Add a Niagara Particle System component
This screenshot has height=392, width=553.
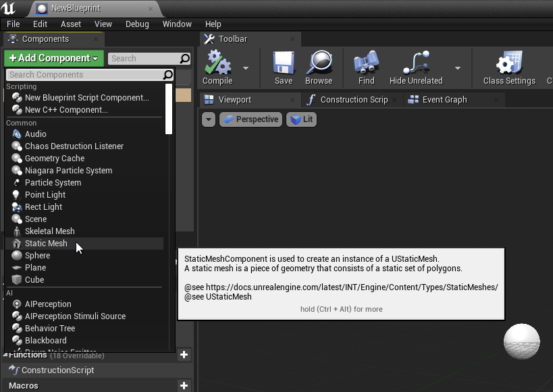point(84,170)
